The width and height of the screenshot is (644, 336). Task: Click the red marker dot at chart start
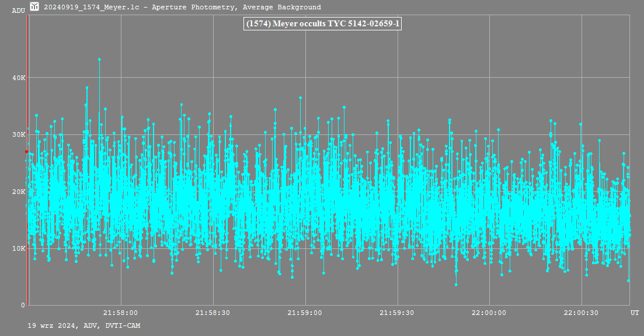[27, 152]
